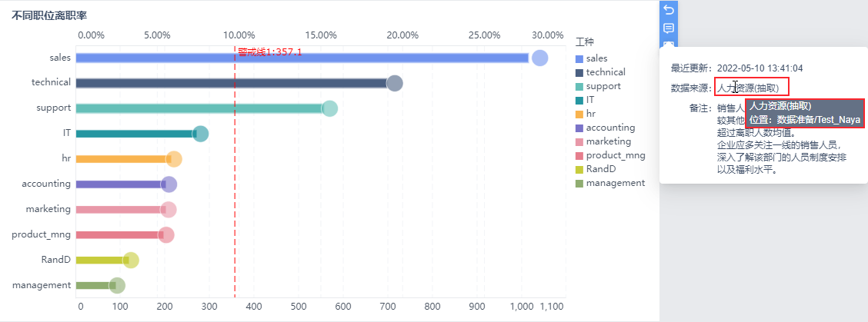Image resolution: width=868 pixels, height=322 pixels.
Task: Click the 警戒线1:357.1 warning line label
Action: click(269, 52)
